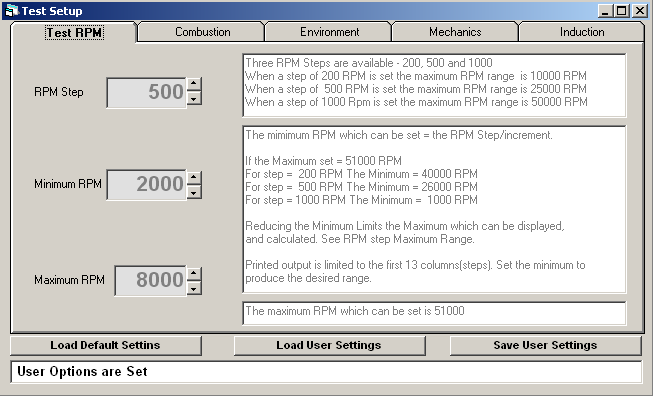Click 'When a step of 1000 Rpm is set' line
This screenshot has height=396, width=653.
pos(416,102)
